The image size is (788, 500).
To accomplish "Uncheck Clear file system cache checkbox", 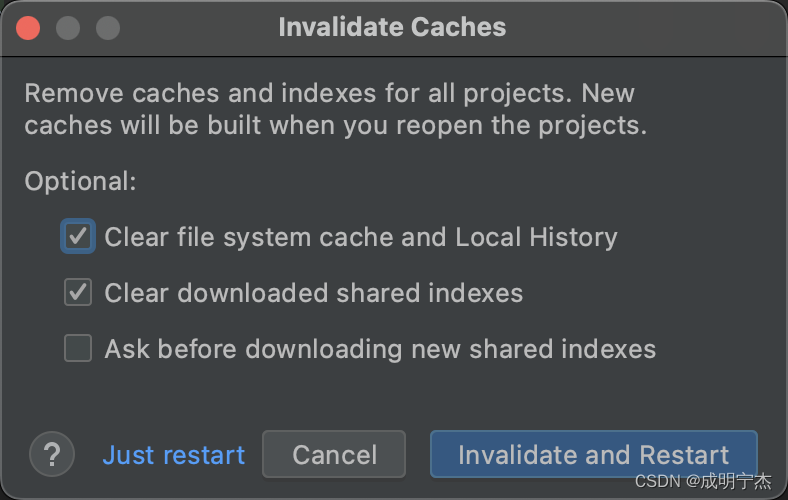I will pos(78,236).
